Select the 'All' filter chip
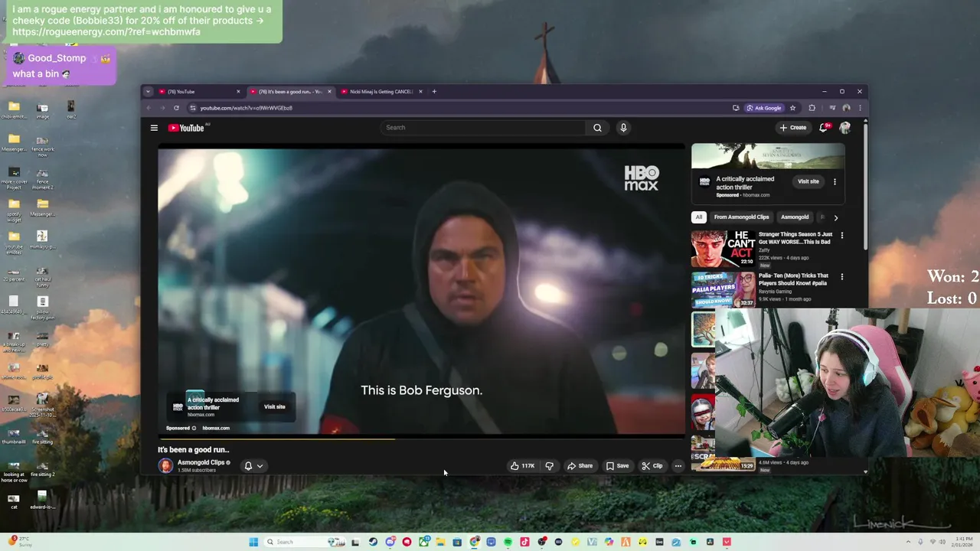Viewport: 980px width, 551px height. tap(698, 217)
